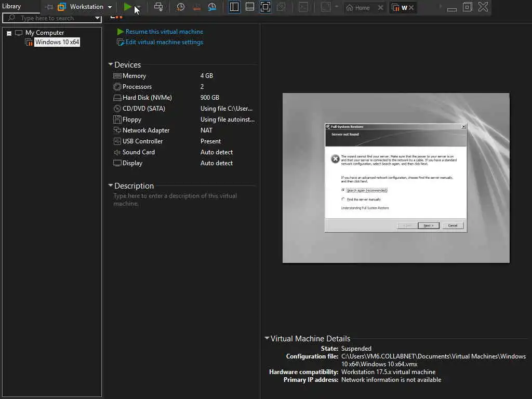This screenshot has height=399, width=532.
Task: Click the Floppy autoinst file value
Action: tap(228, 119)
